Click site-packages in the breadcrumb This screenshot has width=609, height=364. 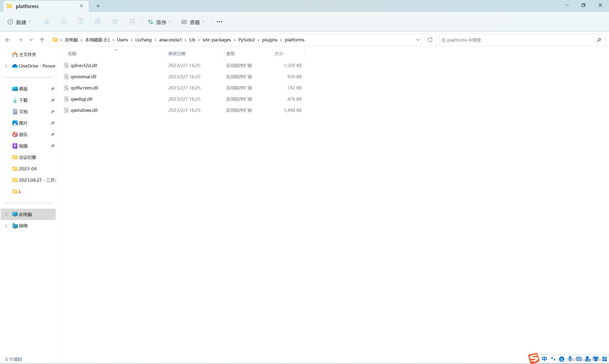(x=217, y=40)
